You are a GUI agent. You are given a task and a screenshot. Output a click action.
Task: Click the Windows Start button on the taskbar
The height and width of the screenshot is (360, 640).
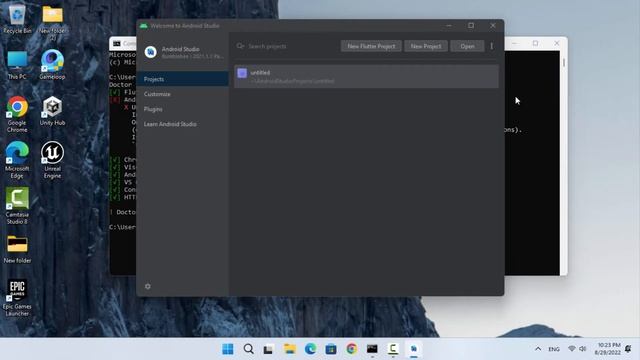tap(228, 349)
